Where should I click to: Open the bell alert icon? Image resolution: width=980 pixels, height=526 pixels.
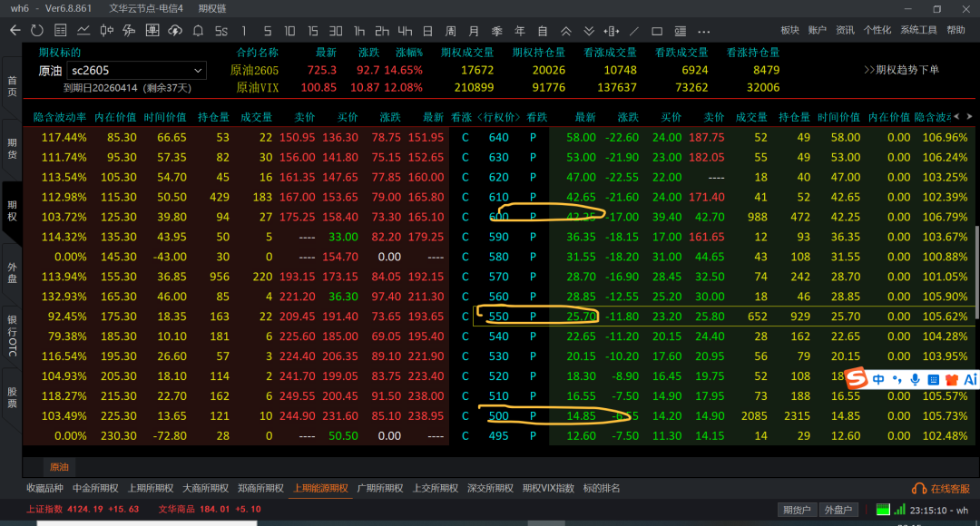point(198,31)
